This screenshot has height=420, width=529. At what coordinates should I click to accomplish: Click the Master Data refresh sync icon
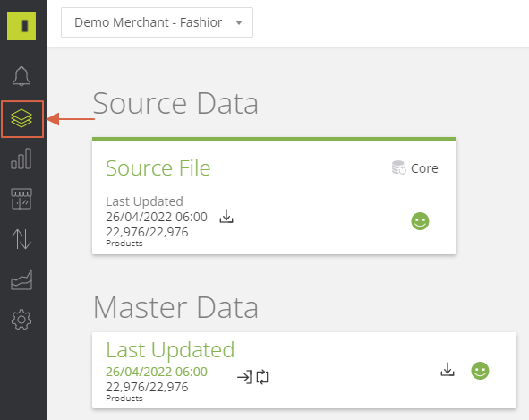coord(262,377)
